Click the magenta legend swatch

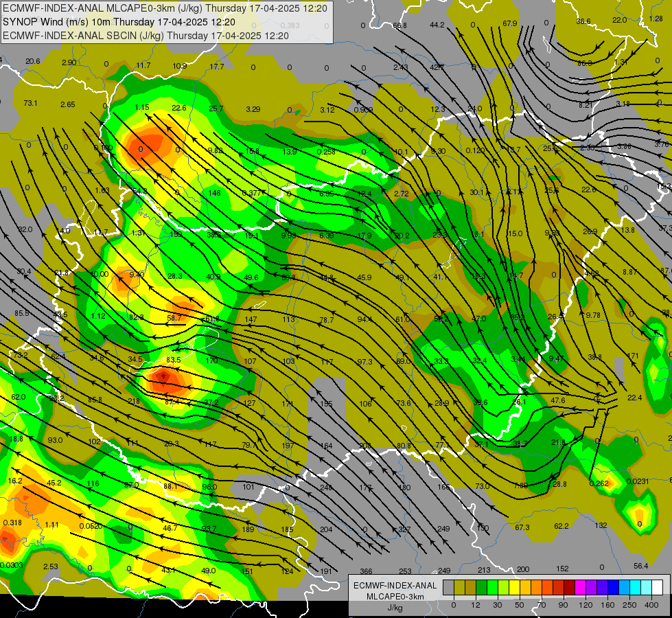[x=580, y=587]
